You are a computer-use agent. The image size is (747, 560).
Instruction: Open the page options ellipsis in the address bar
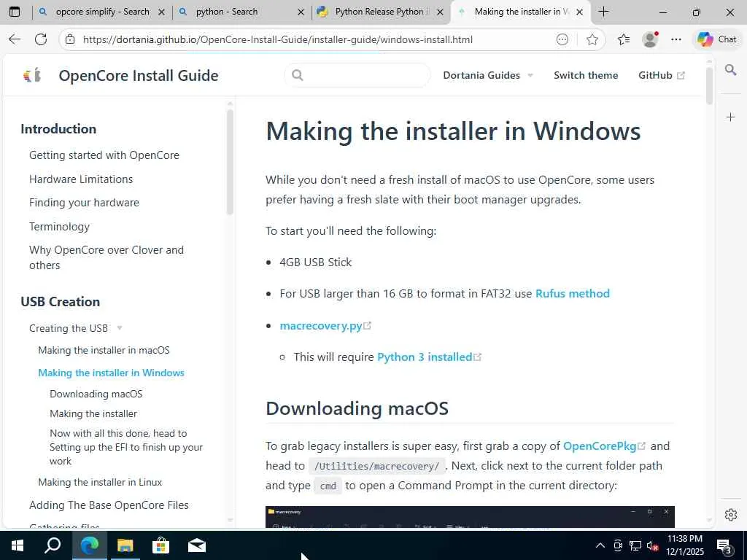pos(562,39)
